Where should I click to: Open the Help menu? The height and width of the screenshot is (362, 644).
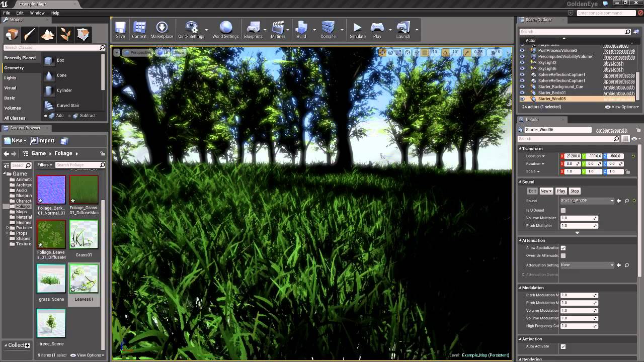[x=55, y=13]
